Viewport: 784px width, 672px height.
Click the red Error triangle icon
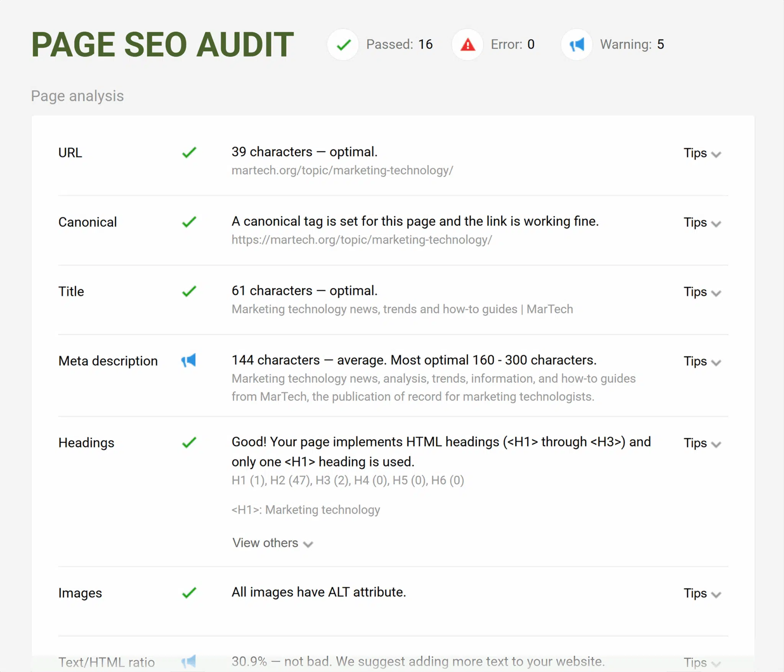[x=467, y=45]
